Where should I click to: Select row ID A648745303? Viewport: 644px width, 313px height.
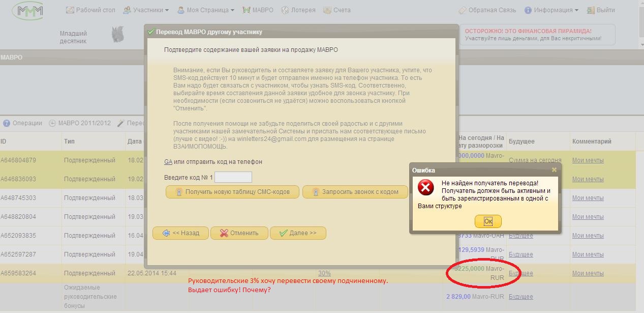(18, 198)
